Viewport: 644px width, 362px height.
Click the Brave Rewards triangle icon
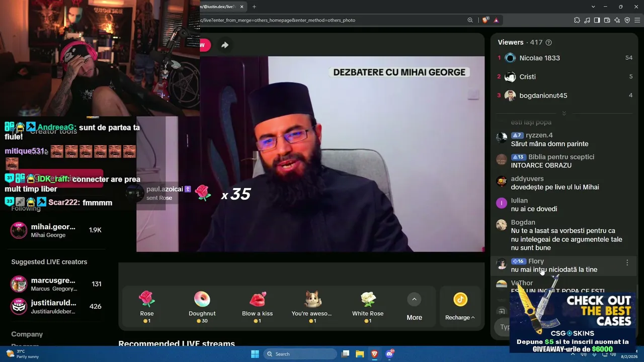pyautogui.click(x=496, y=20)
